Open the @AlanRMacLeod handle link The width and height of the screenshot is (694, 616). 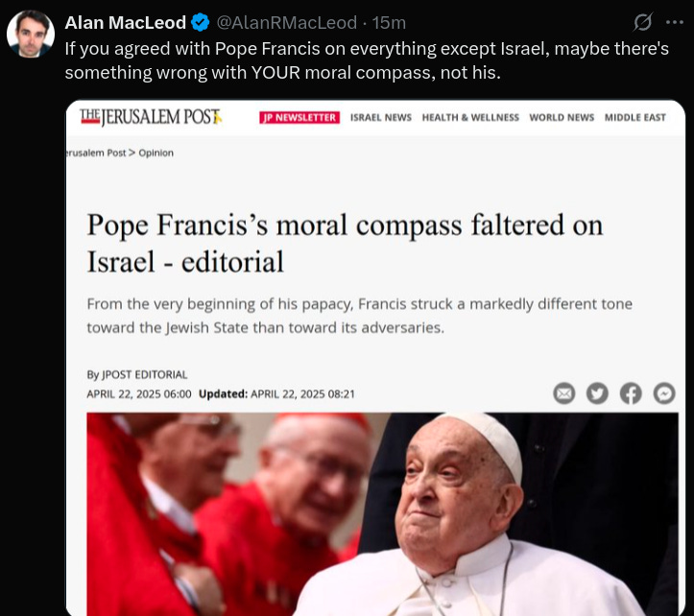click(x=286, y=23)
